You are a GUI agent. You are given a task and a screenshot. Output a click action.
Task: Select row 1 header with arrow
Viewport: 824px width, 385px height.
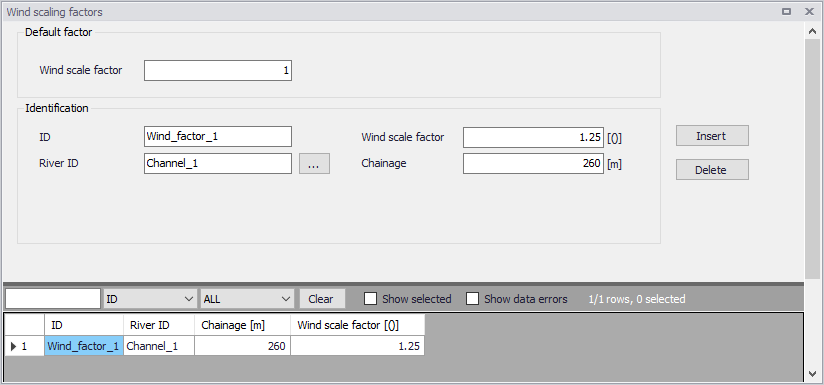point(25,346)
